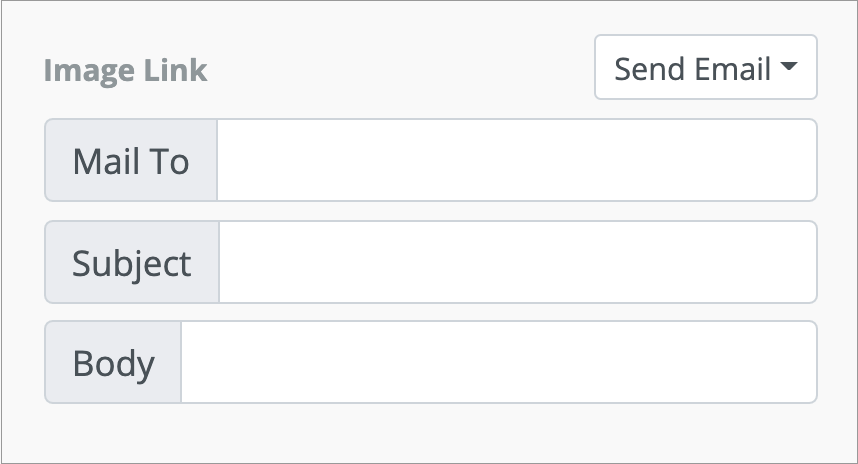Place cursor in email subject field
Viewport: 858px width, 464px height.
(517, 262)
